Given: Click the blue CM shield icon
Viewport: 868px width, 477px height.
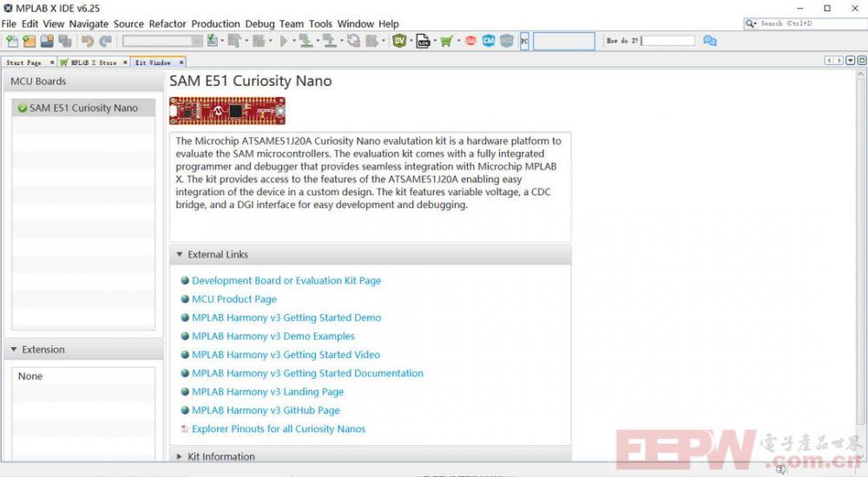Looking at the screenshot, I should click(488, 41).
